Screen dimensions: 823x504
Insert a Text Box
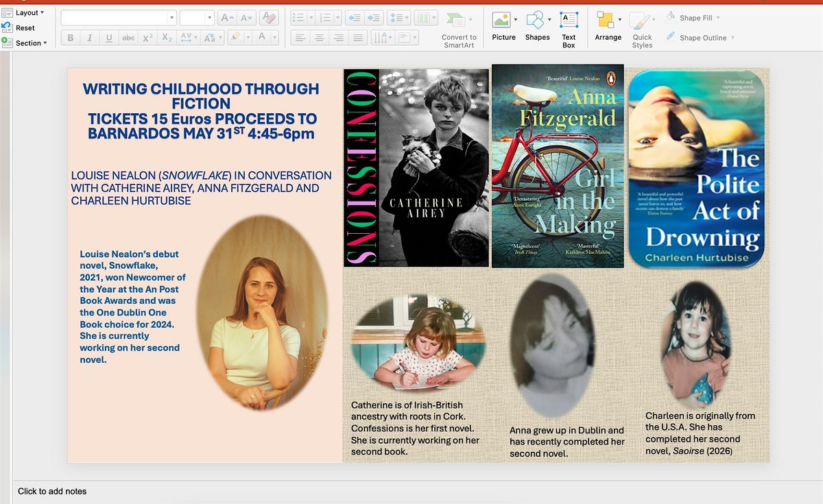click(x=569, y=29)
